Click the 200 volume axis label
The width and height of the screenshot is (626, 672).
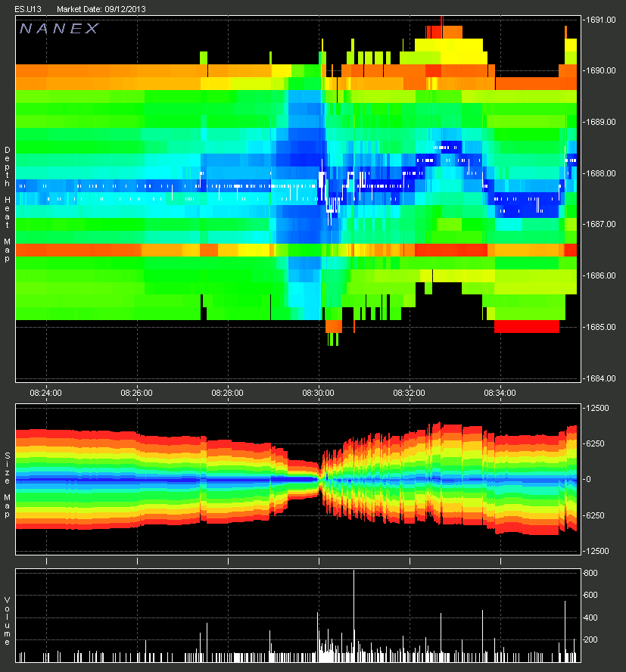[x=591, y=639]
